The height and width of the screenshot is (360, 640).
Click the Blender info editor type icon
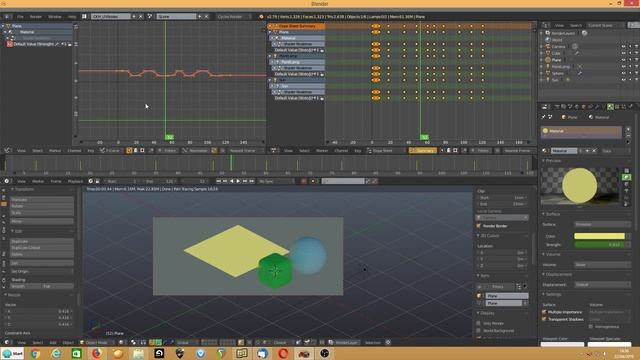point(7,17)
